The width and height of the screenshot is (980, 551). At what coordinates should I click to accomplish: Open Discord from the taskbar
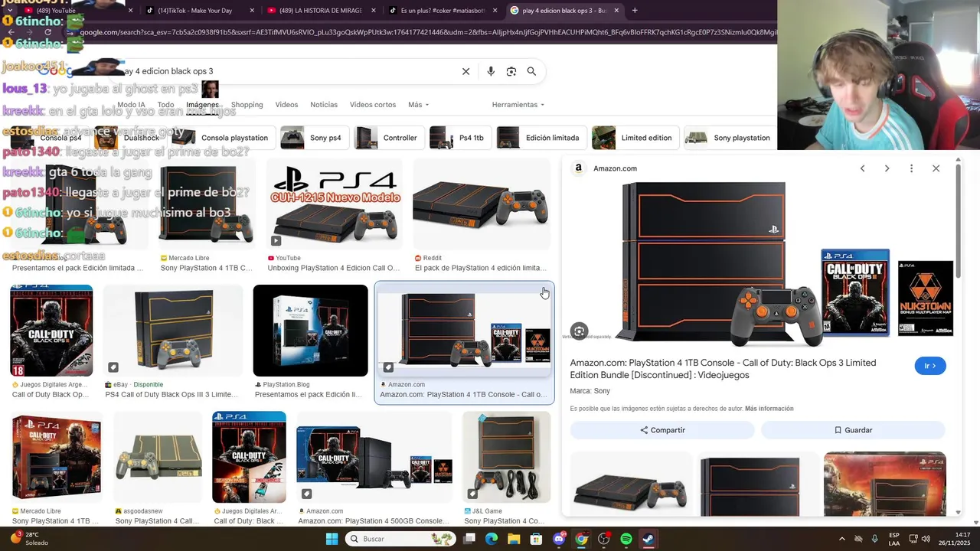[559, 539]
